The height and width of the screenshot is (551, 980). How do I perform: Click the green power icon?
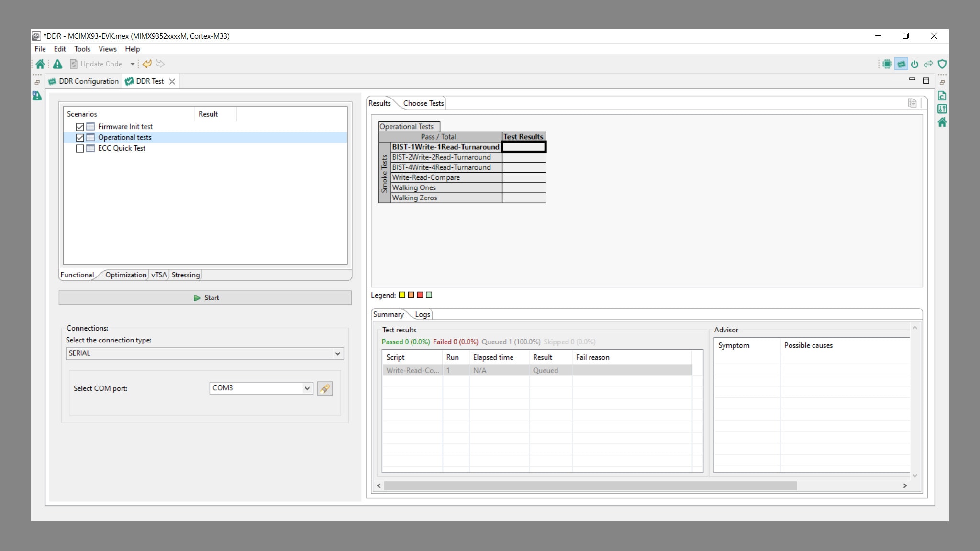tap(914, 64)
